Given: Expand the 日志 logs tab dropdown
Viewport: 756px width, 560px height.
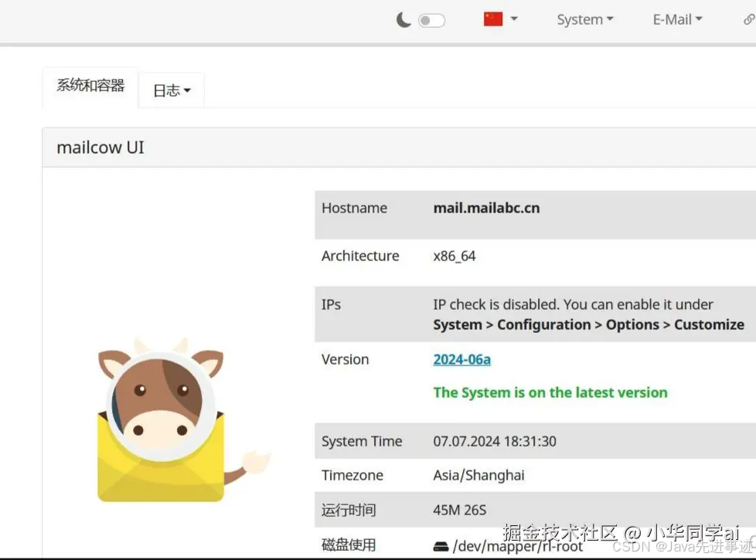Looking at the screenshot, I should 186,90.
